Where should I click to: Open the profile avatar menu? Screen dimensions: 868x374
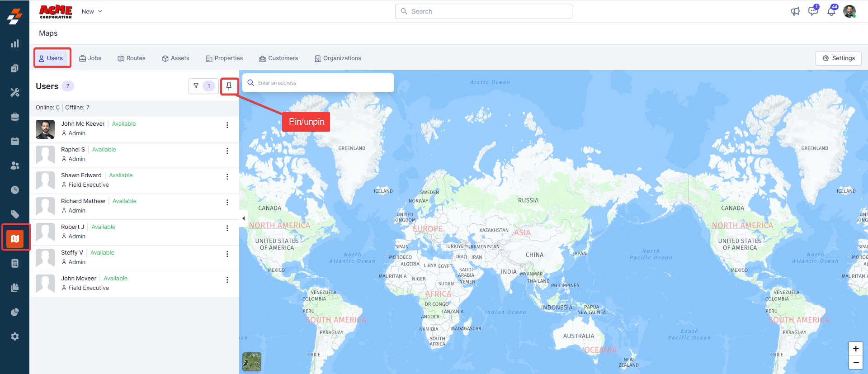[x=849, y=11]
